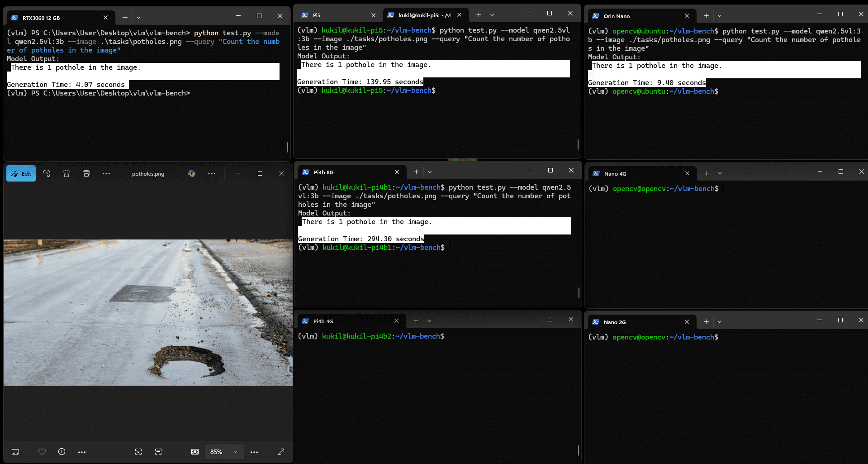The width and height of the screenshot is (868, 464).
Task: Toggle the filmstrip icon in Photos bottom bar
Action: coord(15,452)
